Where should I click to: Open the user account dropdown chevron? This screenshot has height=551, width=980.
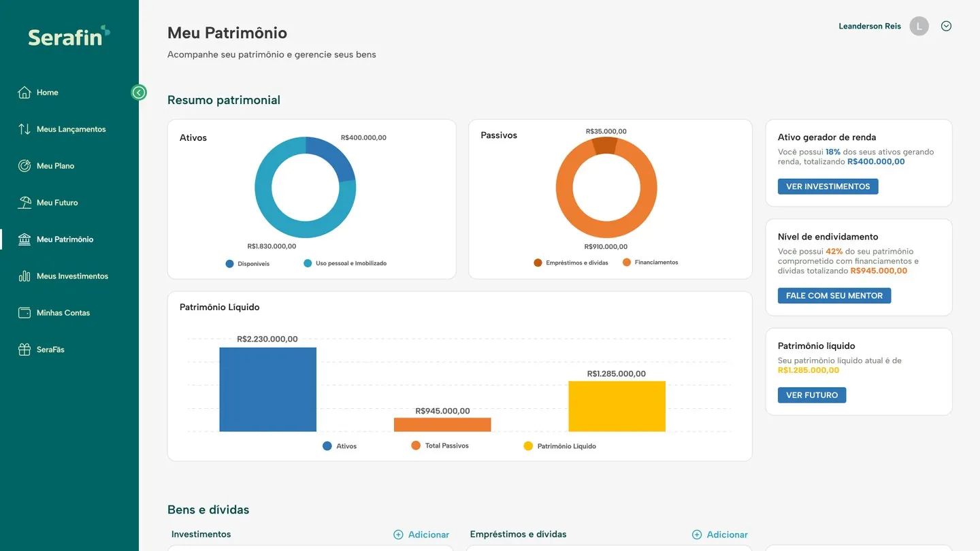946,27
